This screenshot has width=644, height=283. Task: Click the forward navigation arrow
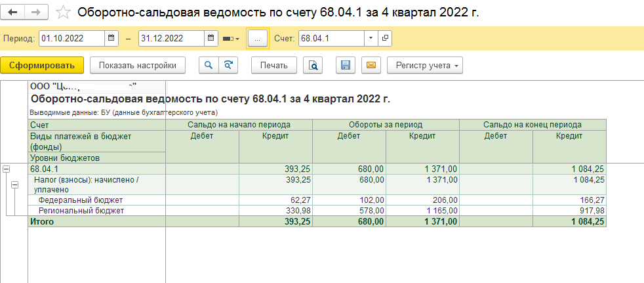pos(37,12)
